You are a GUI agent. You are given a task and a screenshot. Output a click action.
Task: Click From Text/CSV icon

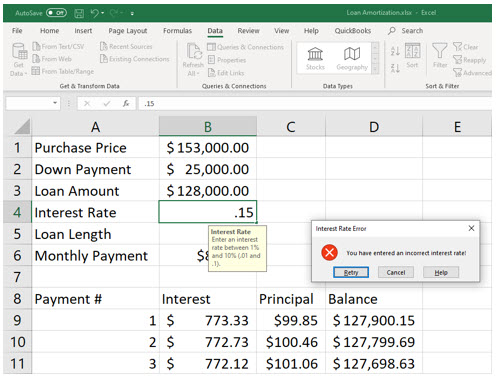[x=36, y=46]
